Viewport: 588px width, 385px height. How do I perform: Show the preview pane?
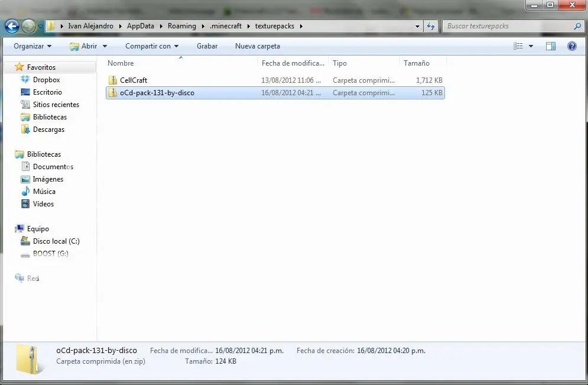coord(551,46)
